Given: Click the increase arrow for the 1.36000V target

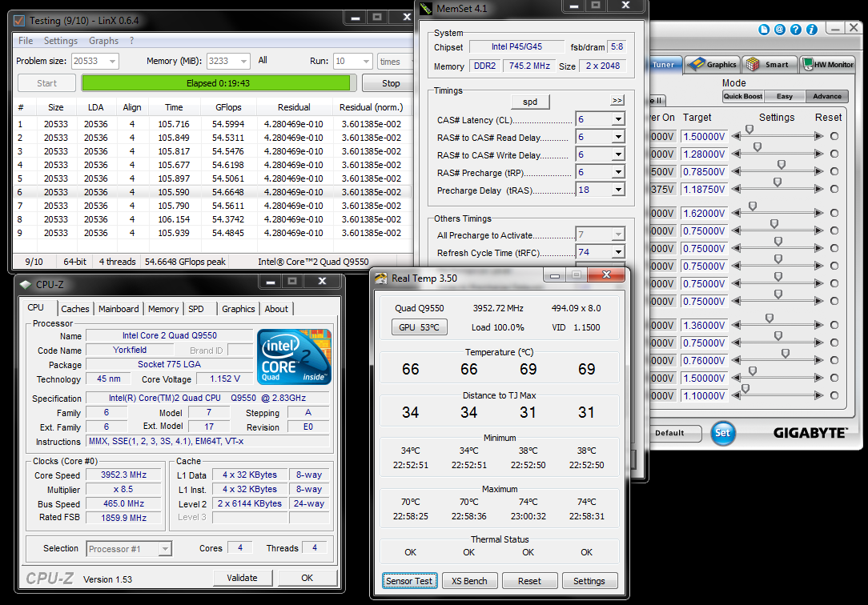Looking at the screenshot, I should click(x=818, y=325).
